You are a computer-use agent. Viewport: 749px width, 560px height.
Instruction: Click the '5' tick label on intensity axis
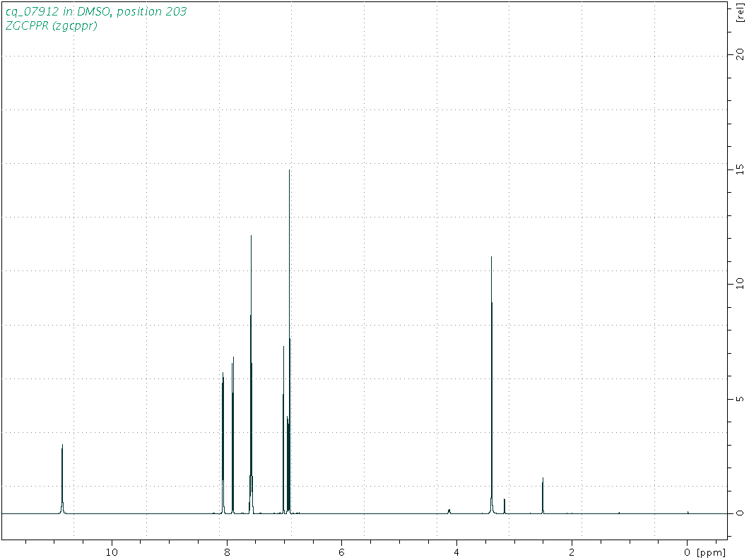[740, 398]
